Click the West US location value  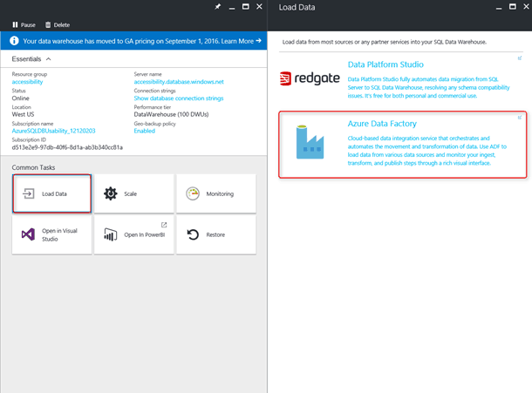(23, 115)
